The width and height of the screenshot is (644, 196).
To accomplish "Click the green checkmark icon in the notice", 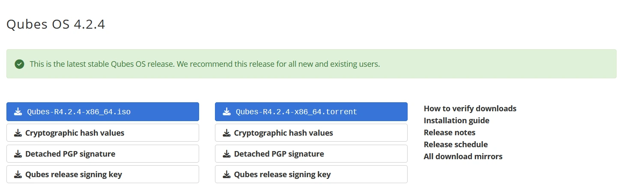I will click(19, 64).
